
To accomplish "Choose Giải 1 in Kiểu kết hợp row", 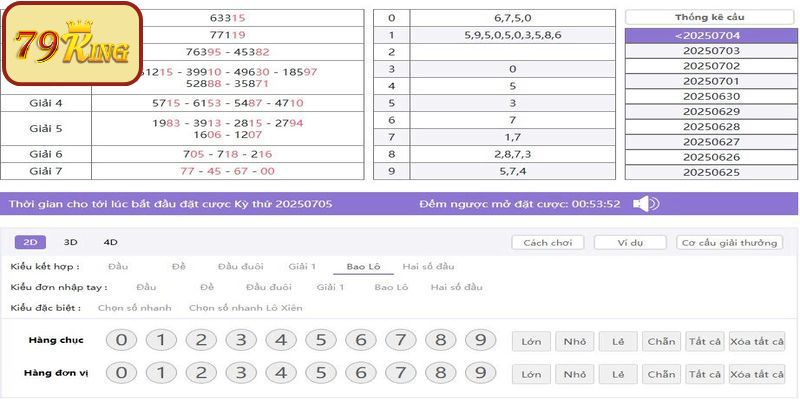I will tap(302, 266).
